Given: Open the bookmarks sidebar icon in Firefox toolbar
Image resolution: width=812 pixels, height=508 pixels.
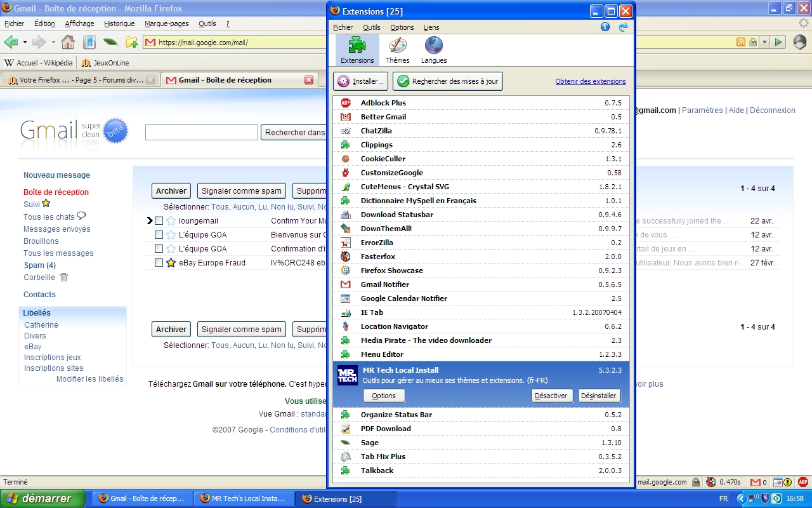Looking at the screenshot, I should [89, 43].
